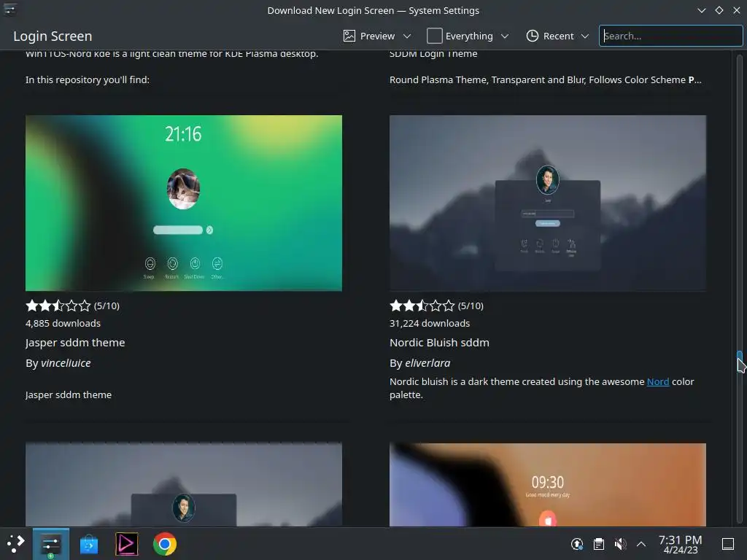Open the orange 09:30 theme thumbnail
The image size is (747, 560).
[x=547, y=485]
